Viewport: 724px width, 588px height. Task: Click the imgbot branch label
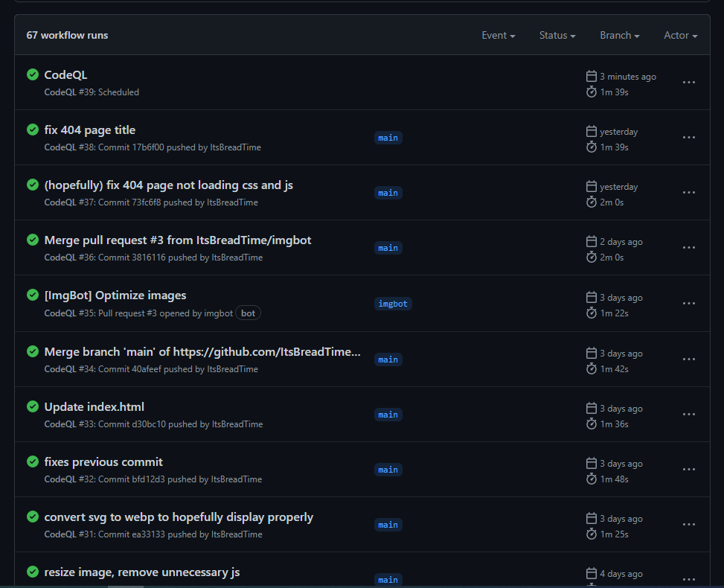pos(393,304)
